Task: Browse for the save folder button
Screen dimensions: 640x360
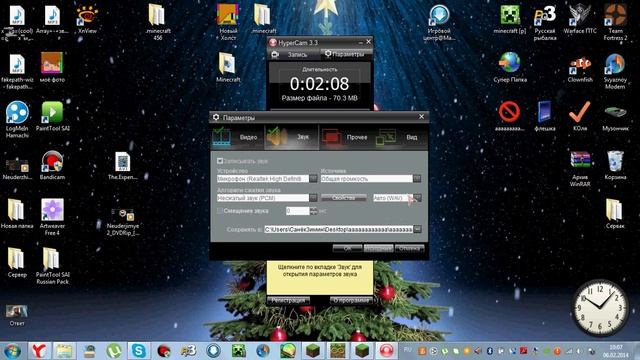Action: point(417,229)
